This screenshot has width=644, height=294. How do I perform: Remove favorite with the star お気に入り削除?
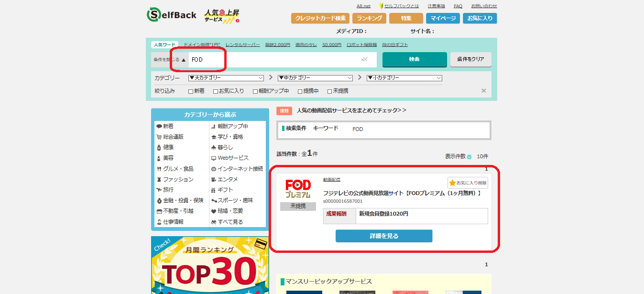point(468,183)
